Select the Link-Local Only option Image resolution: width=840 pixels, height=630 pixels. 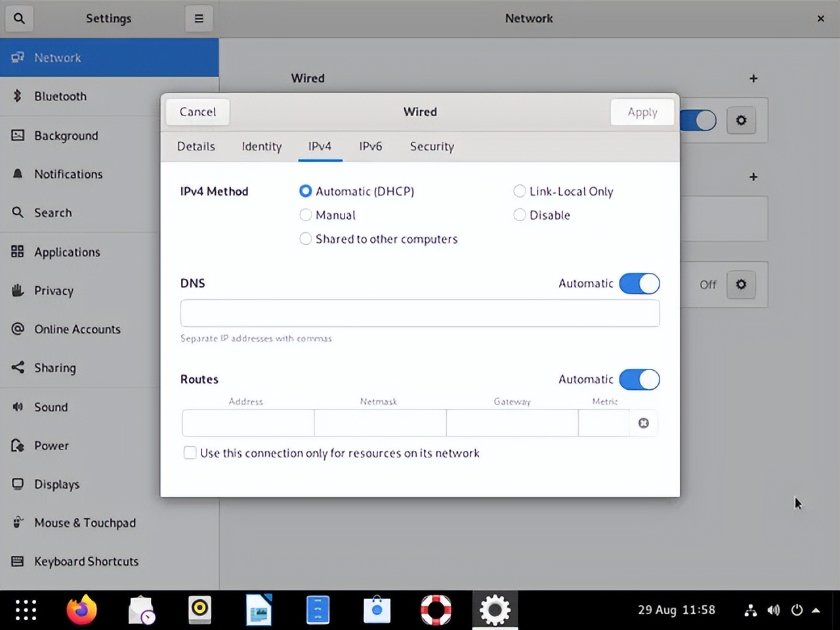[520, 192]
